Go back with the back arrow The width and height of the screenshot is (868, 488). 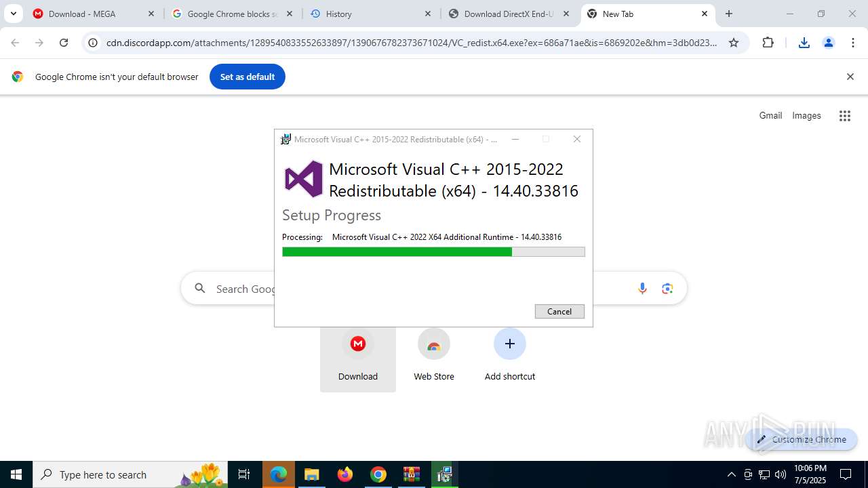tap(15, 43)
